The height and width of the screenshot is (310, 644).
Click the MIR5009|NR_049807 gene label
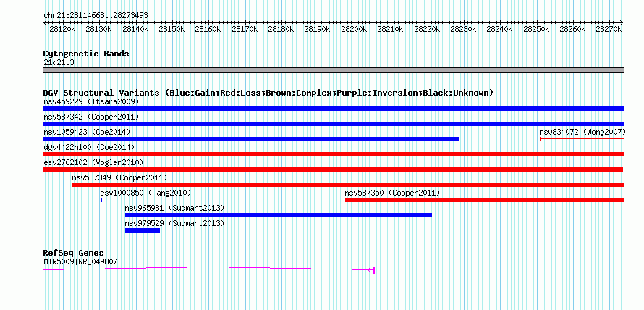click(82, 261)
